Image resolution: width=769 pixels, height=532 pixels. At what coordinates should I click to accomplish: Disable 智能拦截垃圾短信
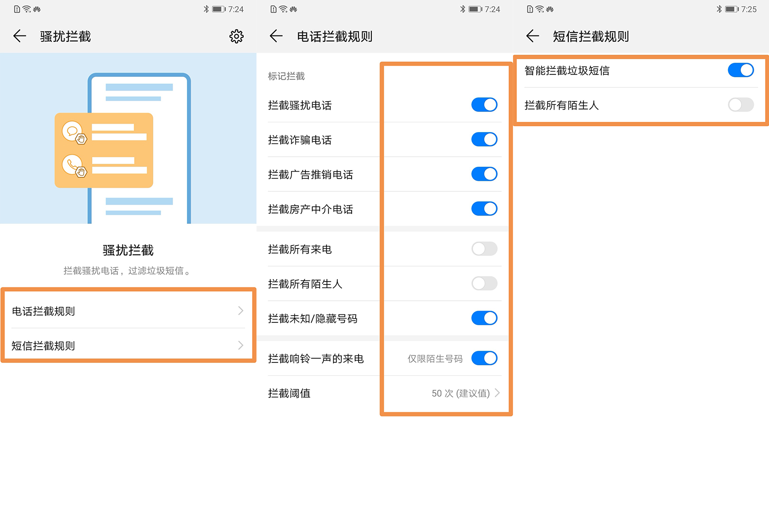740,70
